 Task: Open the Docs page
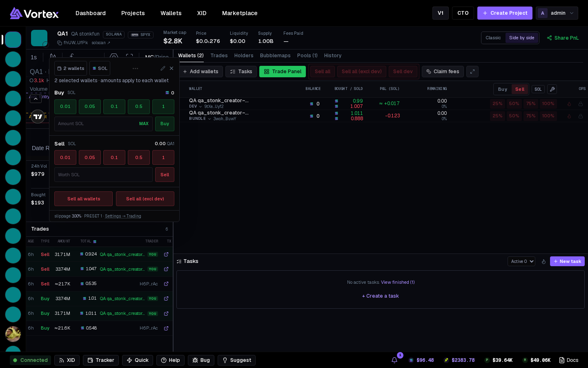569,360
